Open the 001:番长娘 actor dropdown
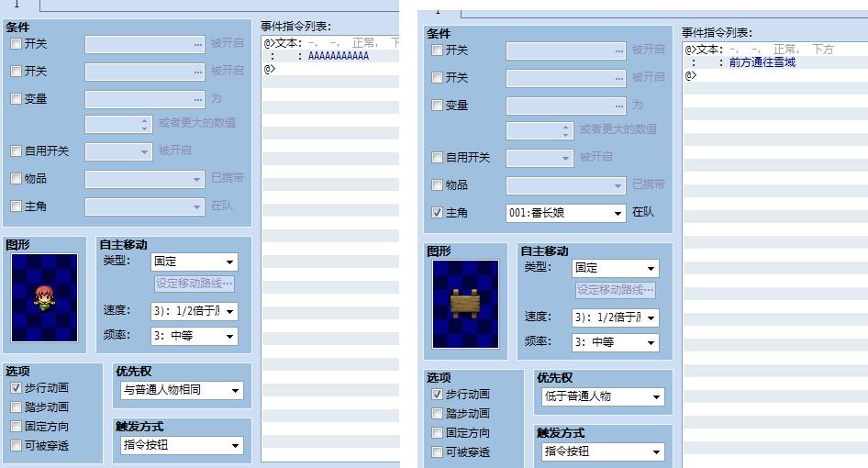The width and height of the screenshot is (868, 468). [566, 213]
